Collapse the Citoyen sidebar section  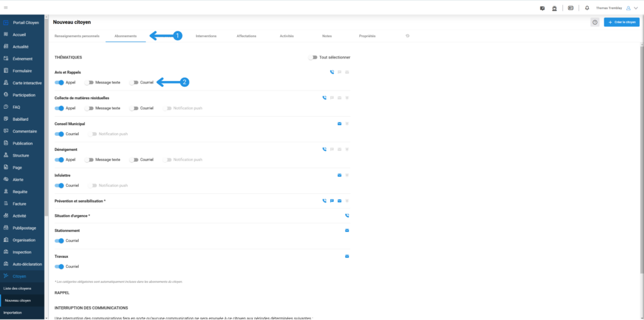click(22, 277)
